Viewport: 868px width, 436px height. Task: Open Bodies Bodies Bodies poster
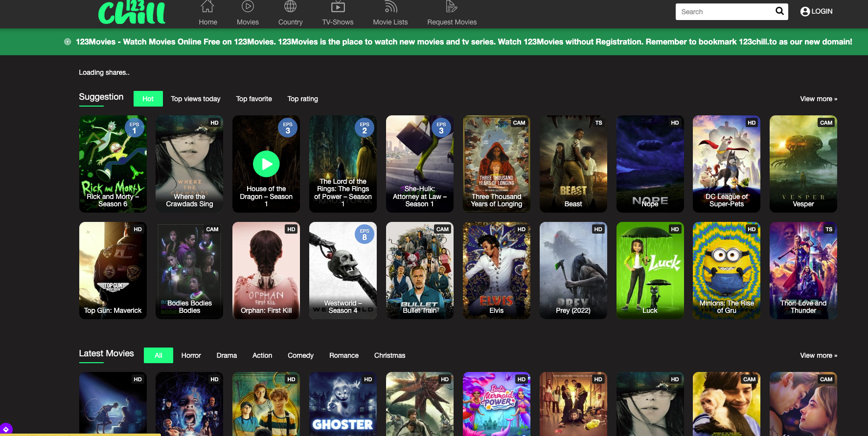pyautogui.click(x=189, y=270)
